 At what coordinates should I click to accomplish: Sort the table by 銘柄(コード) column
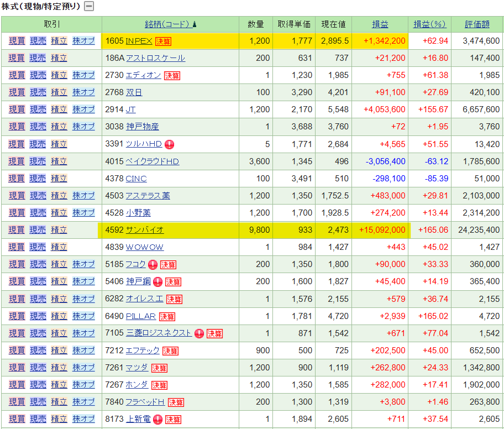coord(170,24)
